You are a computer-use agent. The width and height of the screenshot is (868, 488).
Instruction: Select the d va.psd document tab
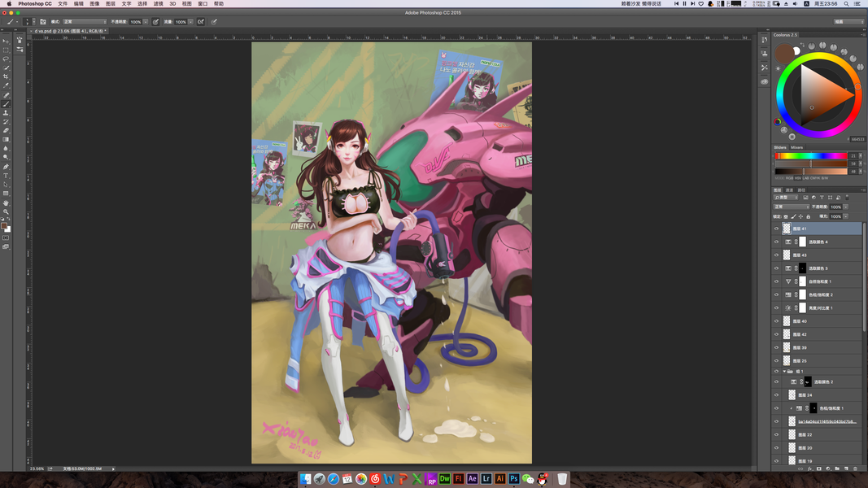(x=68, y=31)
